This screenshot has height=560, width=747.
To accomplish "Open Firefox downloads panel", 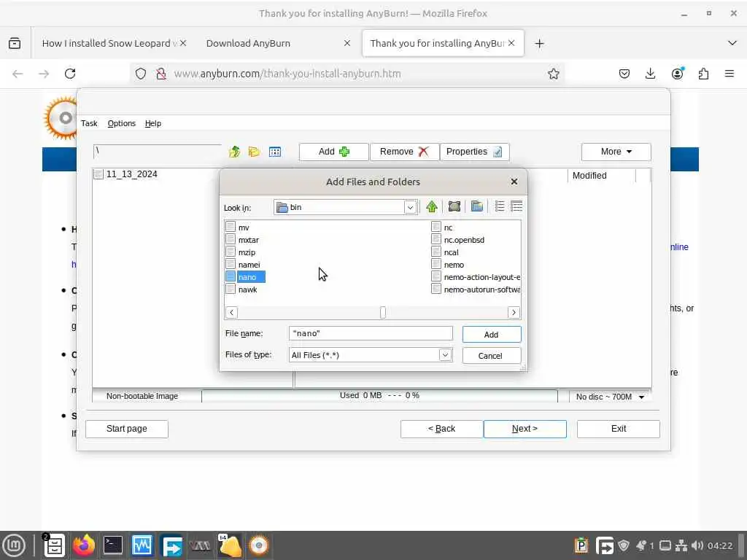I will tap(650, 74).
